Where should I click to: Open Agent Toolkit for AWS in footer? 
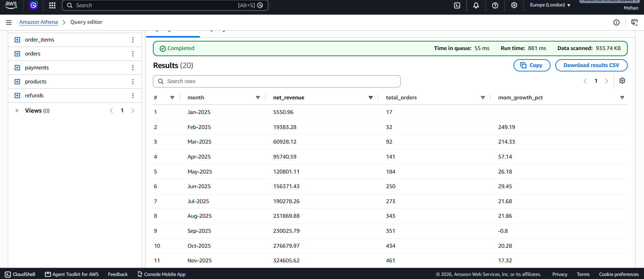tap(72, 274)
